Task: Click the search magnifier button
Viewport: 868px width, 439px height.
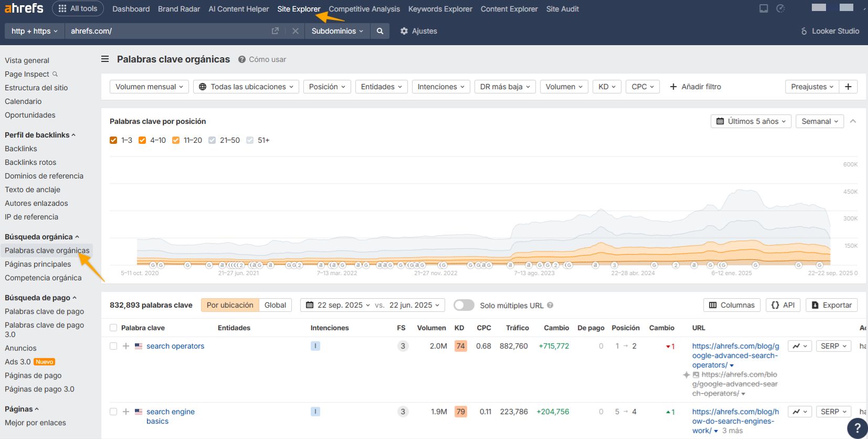Action: coord(380,31)
